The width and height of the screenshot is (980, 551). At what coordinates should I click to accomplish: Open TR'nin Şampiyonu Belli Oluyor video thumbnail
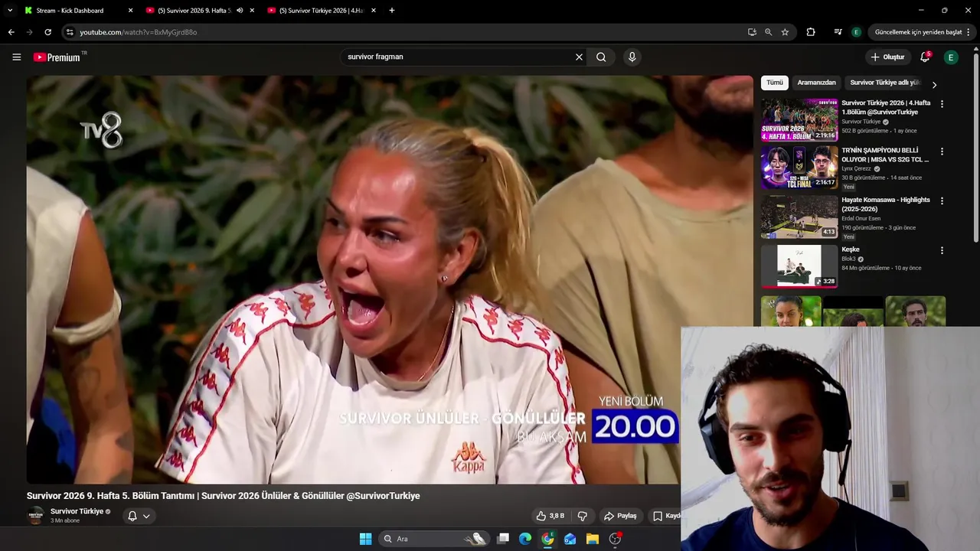(x=799, y=168)
